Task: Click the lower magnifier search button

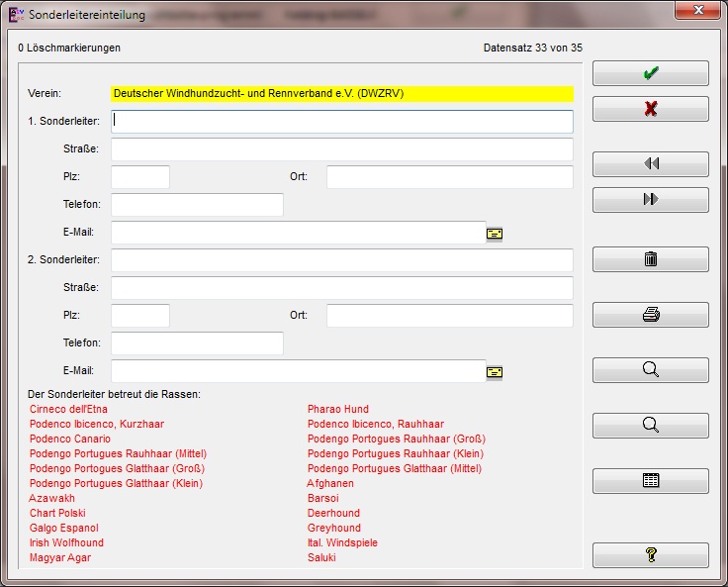Action: tap(651, 426)
